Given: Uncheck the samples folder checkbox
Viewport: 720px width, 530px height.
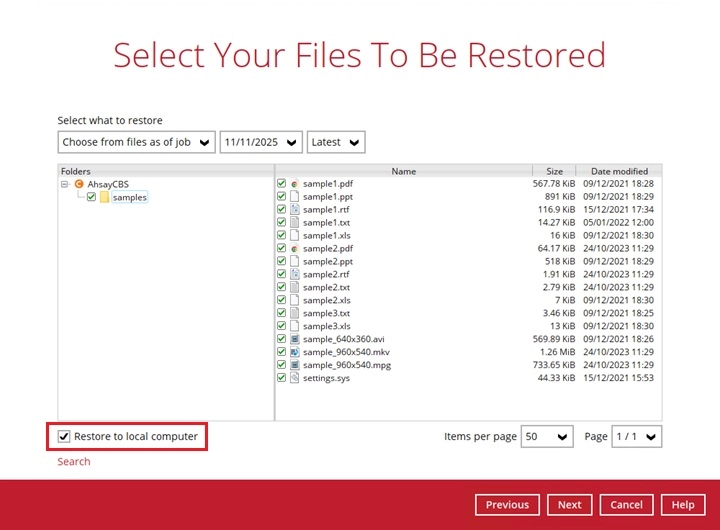Looking at the screenshot, I should (91, 197).
